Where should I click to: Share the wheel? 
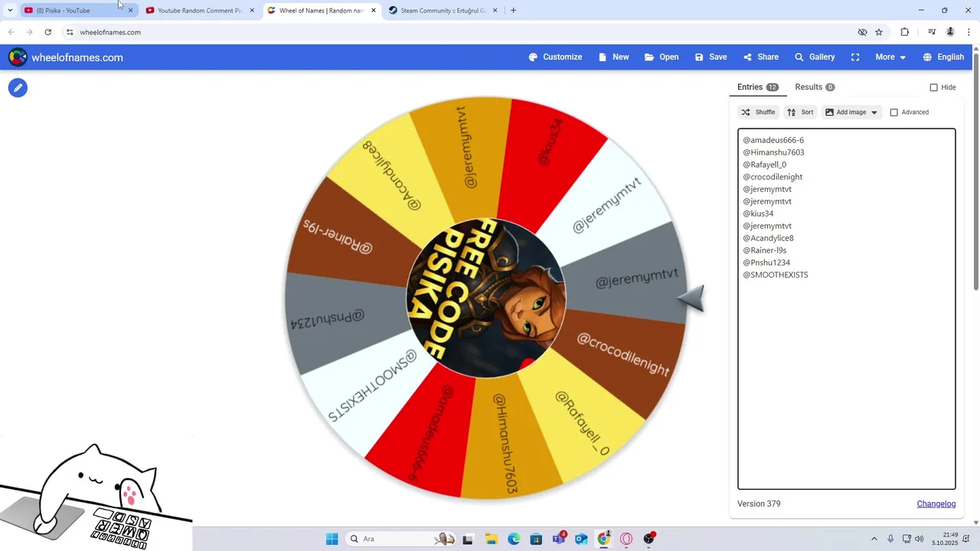click(x=760, y=57)
